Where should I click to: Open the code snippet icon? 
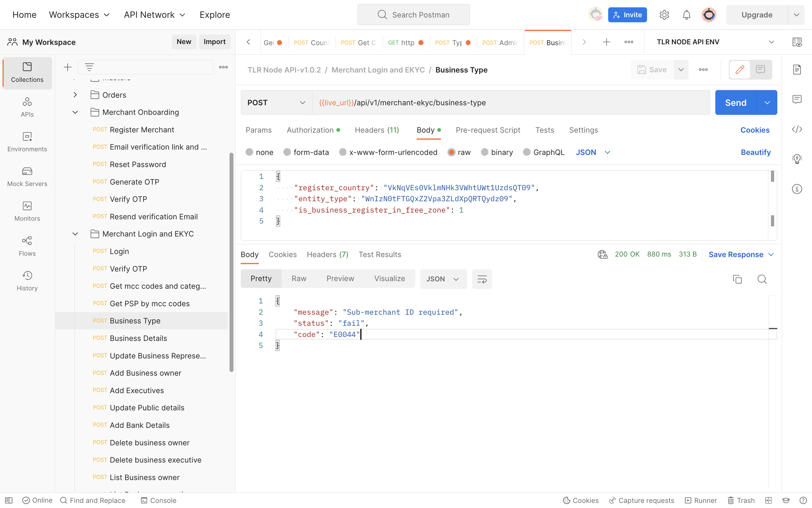[x=797, y=129]
